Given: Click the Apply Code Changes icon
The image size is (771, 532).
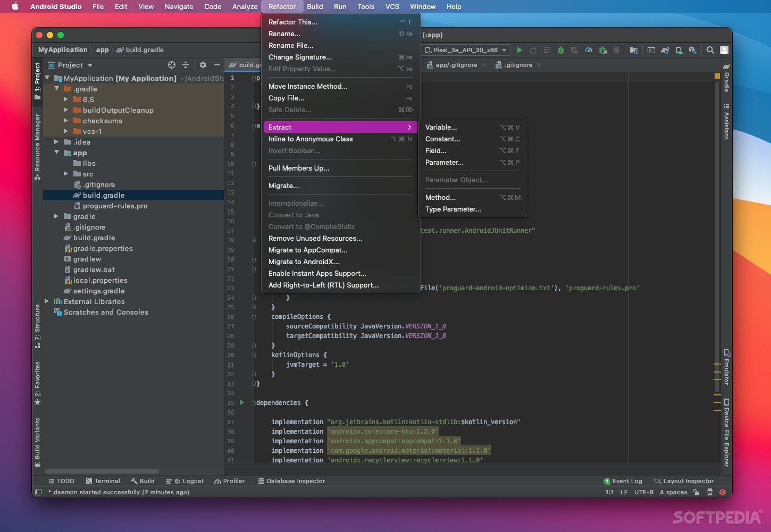Looking at the screenshot, I should [x=547, y=50].
